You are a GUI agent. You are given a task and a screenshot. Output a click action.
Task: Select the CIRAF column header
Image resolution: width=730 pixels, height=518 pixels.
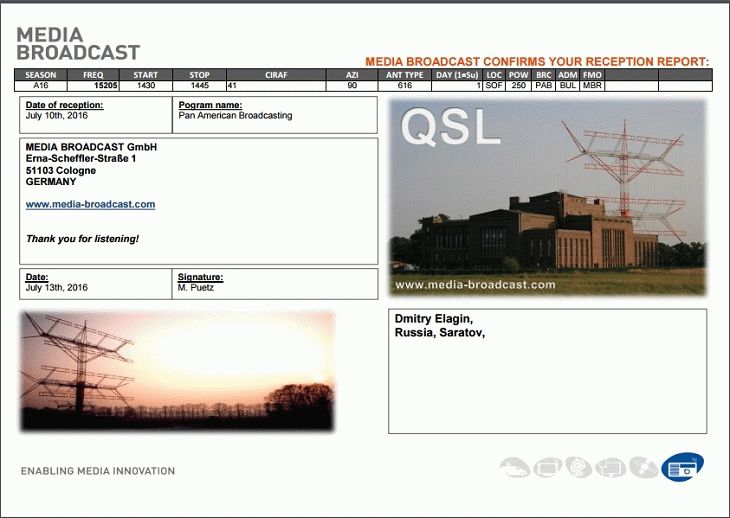[276, 74]
